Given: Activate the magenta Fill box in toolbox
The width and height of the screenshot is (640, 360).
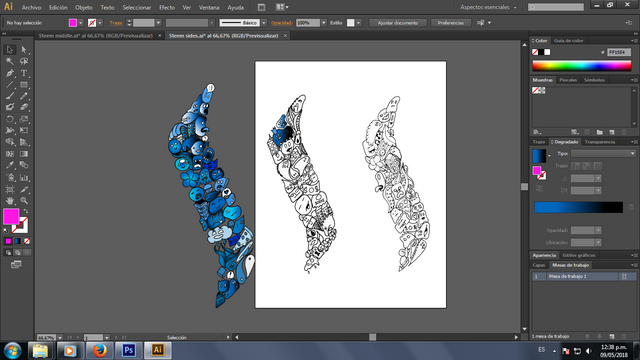Looking at the screenshot, I should [11, 216].
